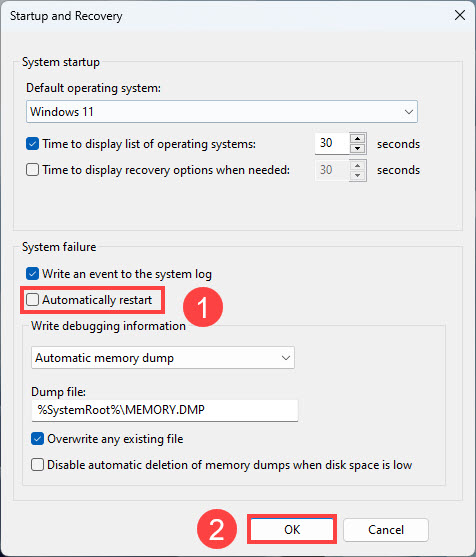Click the operating systems list seconds field
The image size is (476, 557).
click(x=332, y=143)
